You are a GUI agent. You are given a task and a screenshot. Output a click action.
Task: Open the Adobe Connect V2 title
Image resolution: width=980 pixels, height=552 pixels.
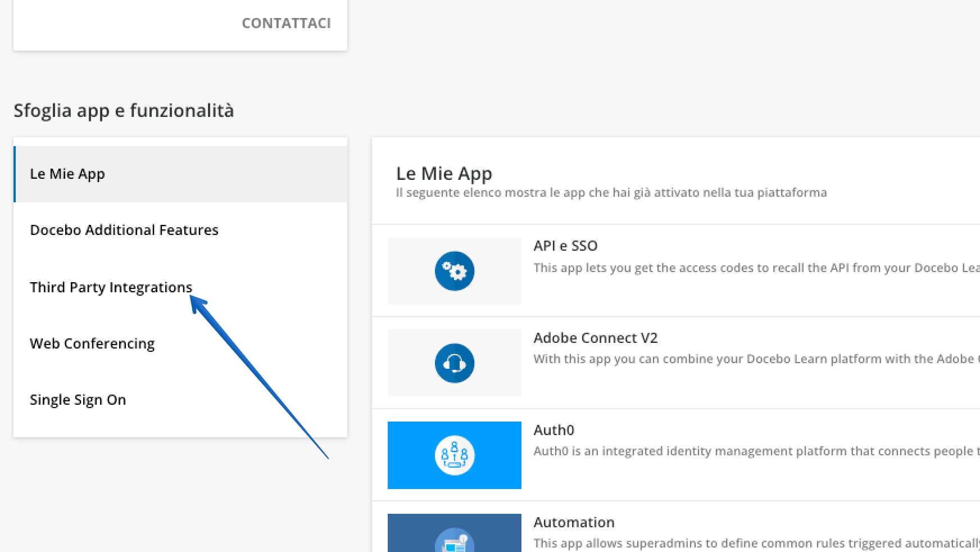point(595,338)
